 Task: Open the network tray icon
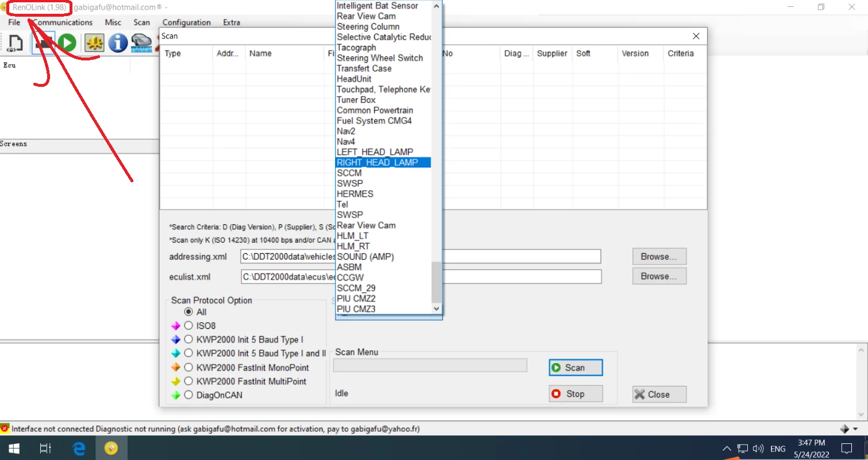click(743, 448)
